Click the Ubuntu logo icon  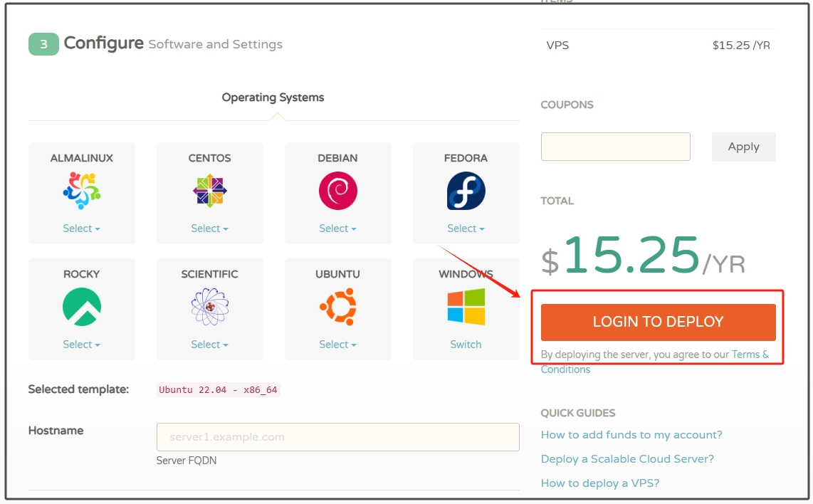(338, 307)
